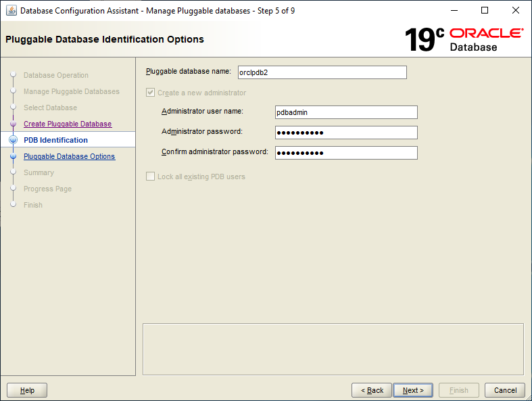Click the Help button

point(27,390)
